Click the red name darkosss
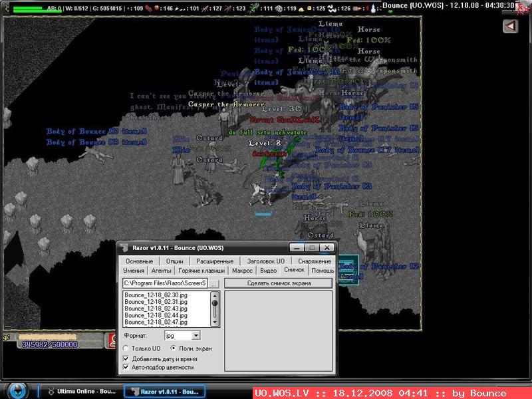Image resolution: width=532 pixels, height=399 pixels. pyautogui.click(x=270, y=154)
